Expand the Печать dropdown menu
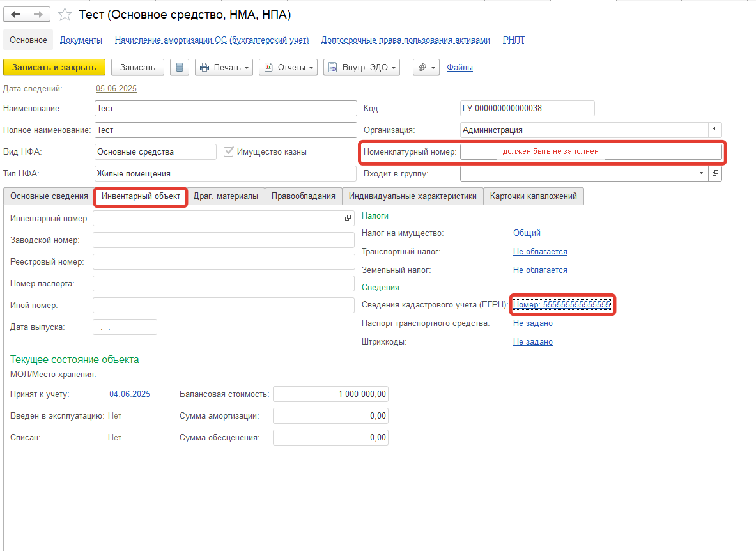 pyautogui.click(x=224, y=67)
